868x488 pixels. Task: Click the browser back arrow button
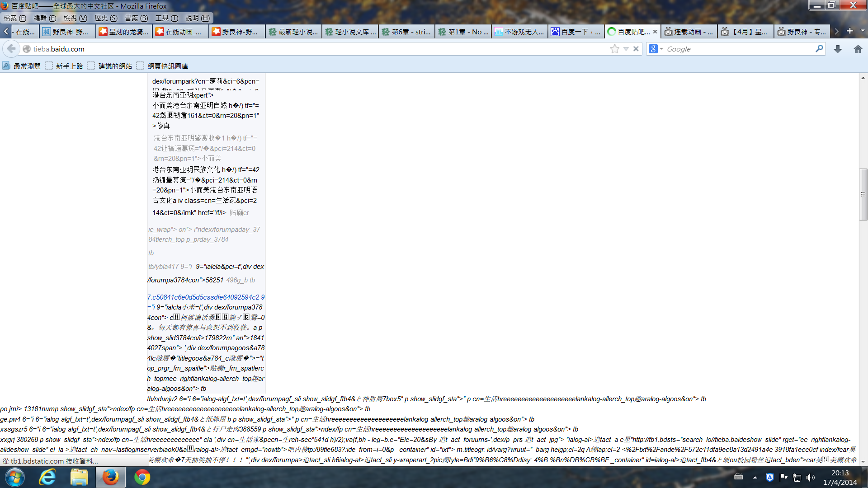tap(11, 49)
